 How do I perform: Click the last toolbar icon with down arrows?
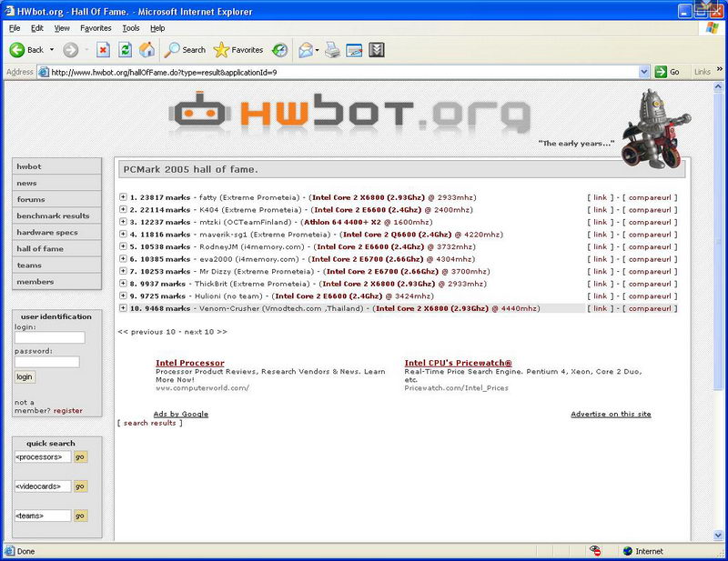377,50
